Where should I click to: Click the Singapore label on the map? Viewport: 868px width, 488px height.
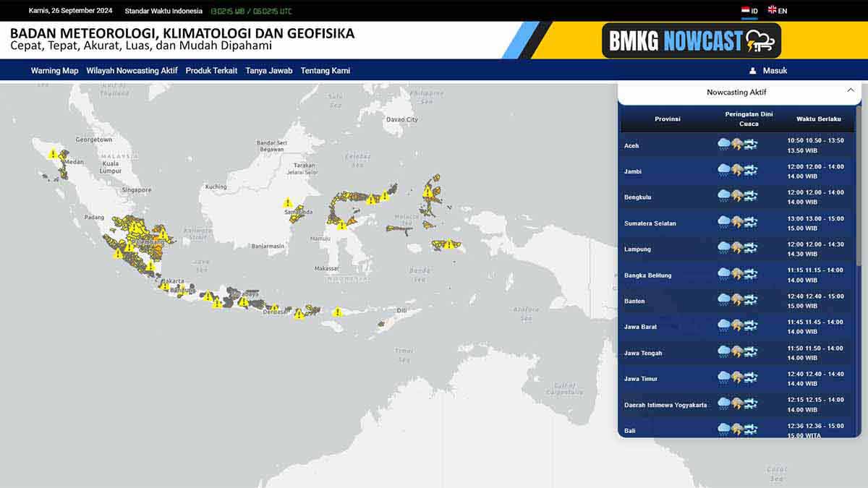(x=137, y=190)
